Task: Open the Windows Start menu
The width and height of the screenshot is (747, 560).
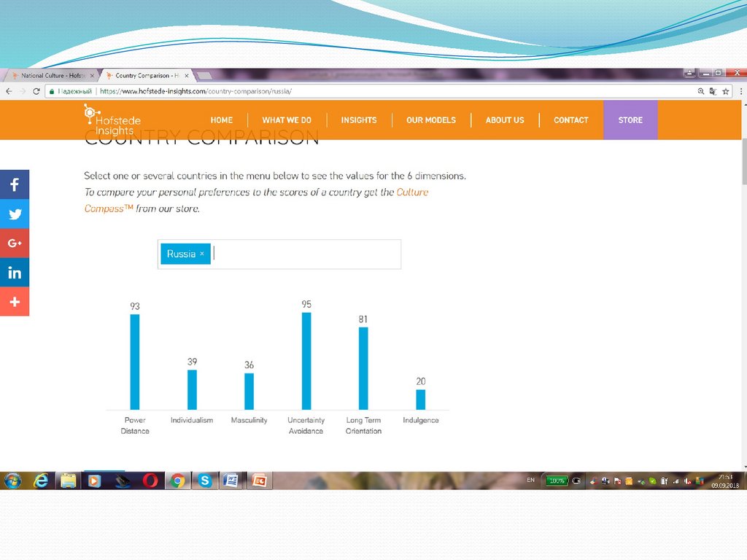Action: (13, 481)
